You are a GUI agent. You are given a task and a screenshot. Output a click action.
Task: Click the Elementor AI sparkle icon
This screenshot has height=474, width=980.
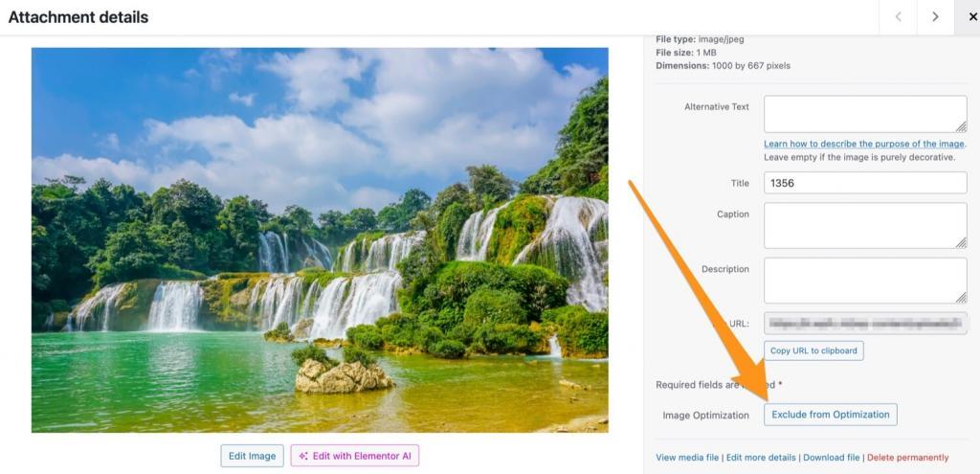tap(303, 456)
